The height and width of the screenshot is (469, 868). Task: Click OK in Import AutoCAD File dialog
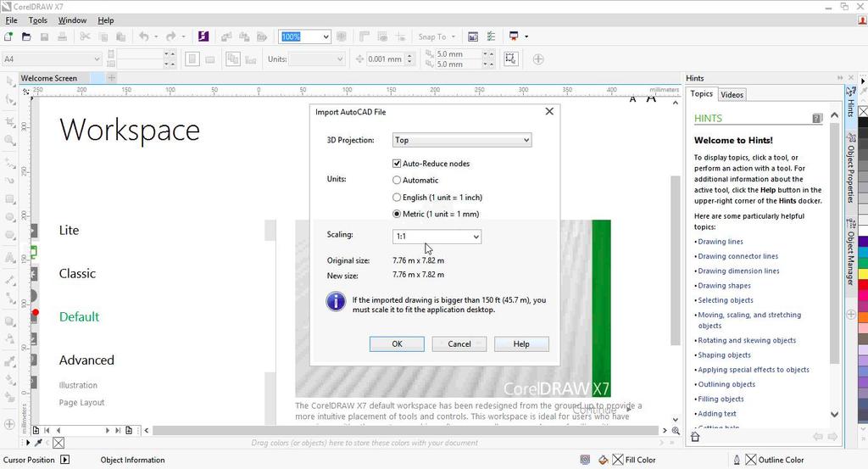(x=397, y=343)
